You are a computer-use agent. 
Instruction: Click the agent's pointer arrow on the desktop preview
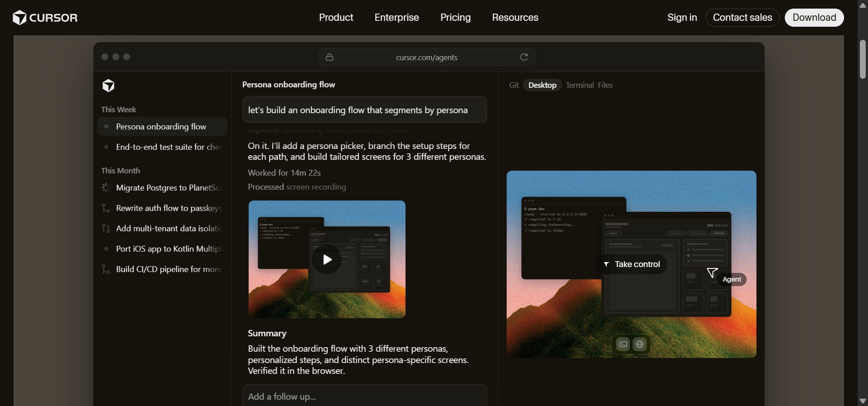pyautogui.click(x=712, y=272)
